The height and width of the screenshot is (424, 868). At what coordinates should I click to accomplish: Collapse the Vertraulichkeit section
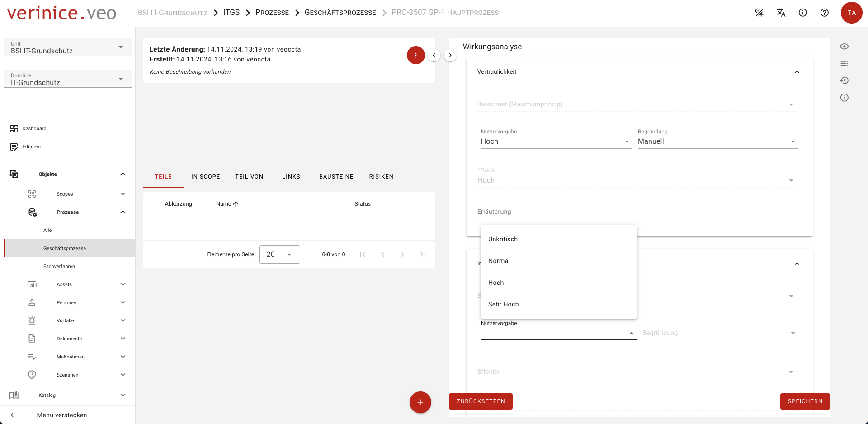797,72
